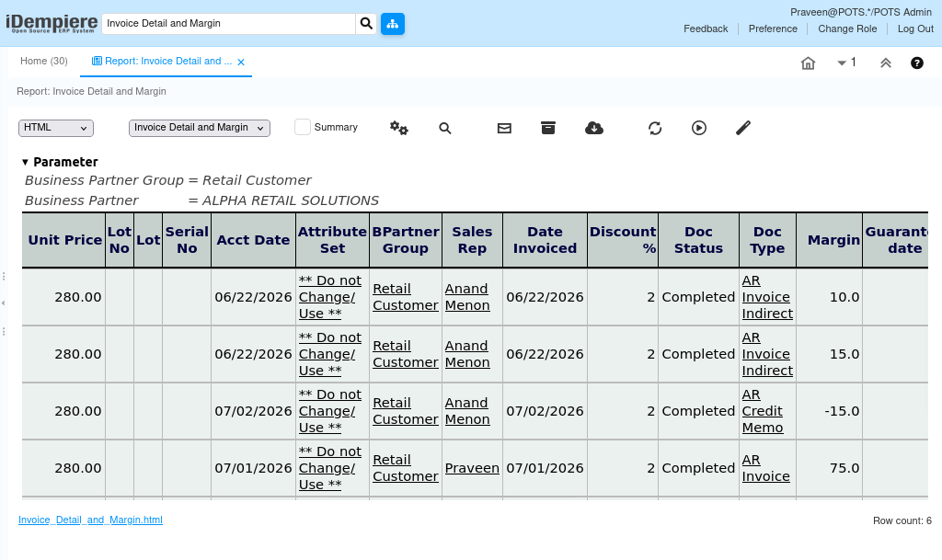Screen dimensions: 942x560
Task: Send report by email envelope icon
Action: click(x=504, y=128)
